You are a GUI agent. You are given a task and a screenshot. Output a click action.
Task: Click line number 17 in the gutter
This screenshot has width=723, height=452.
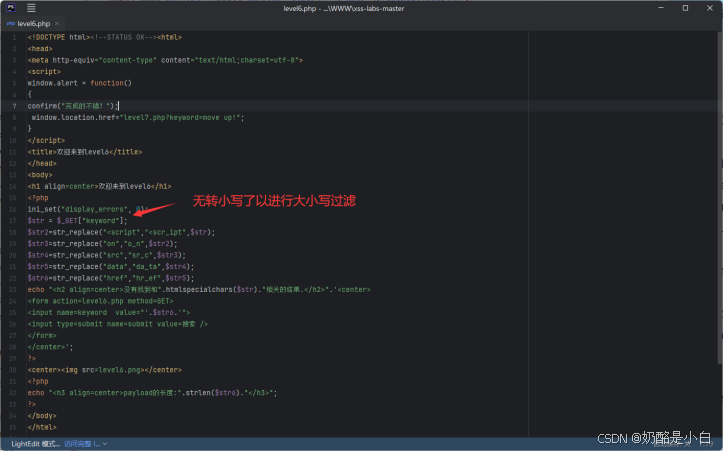(12, 221)
